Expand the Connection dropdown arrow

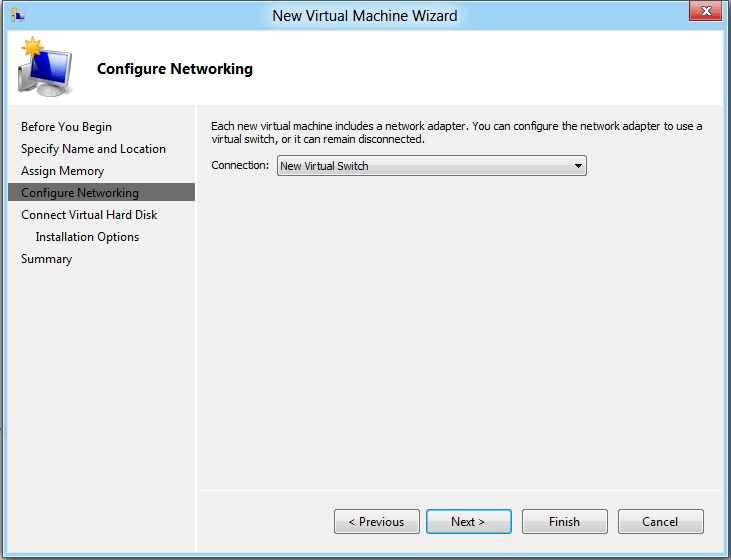pyautogui.click(x=578, y=167)
